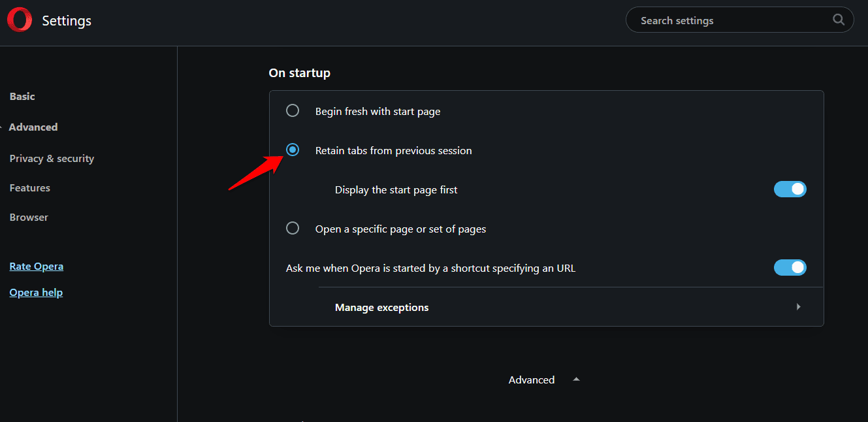Select Open a specific page option
Screen dimensions: 868x422
tap(292, 228)
